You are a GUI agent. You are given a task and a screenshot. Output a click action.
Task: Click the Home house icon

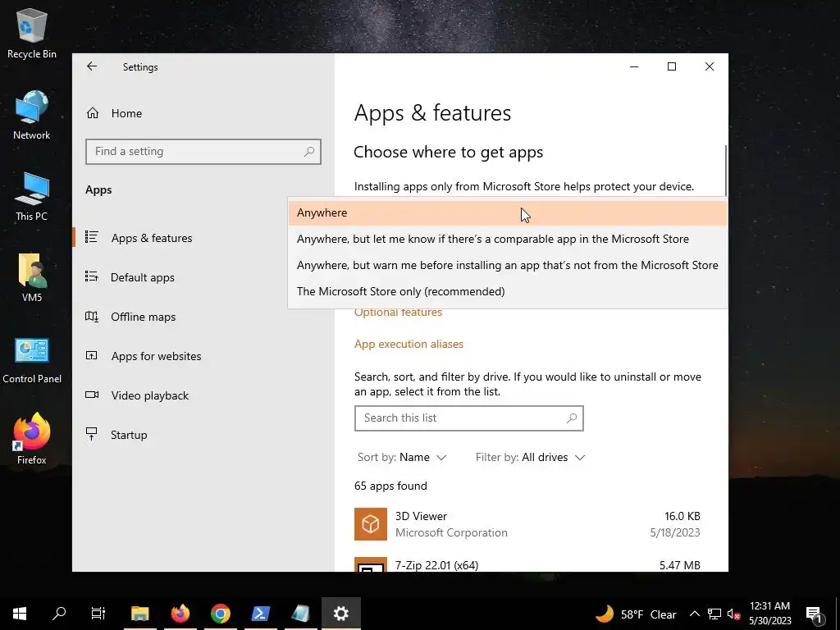point(93,113)
